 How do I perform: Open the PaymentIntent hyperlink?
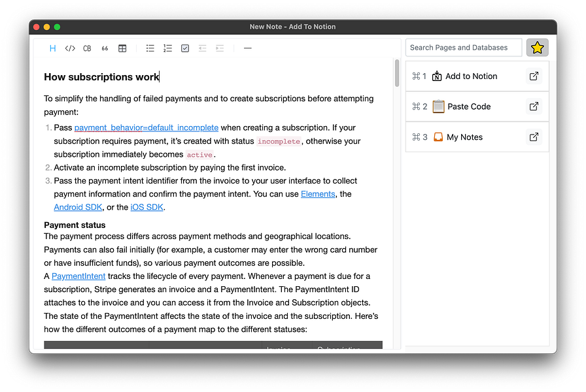tap(78, 276)
